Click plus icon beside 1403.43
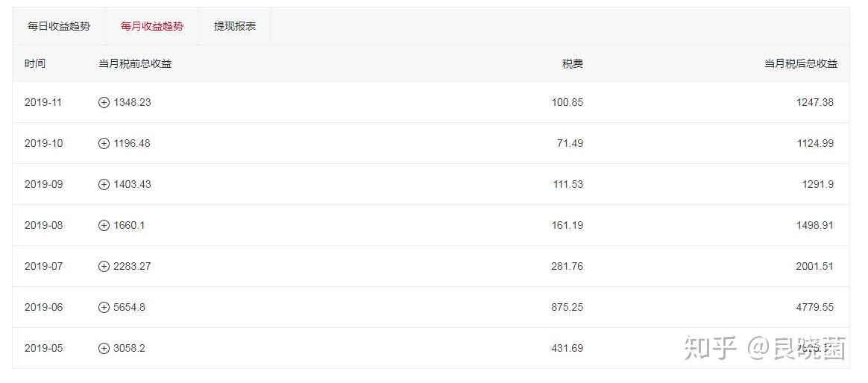 coord(104,184)
